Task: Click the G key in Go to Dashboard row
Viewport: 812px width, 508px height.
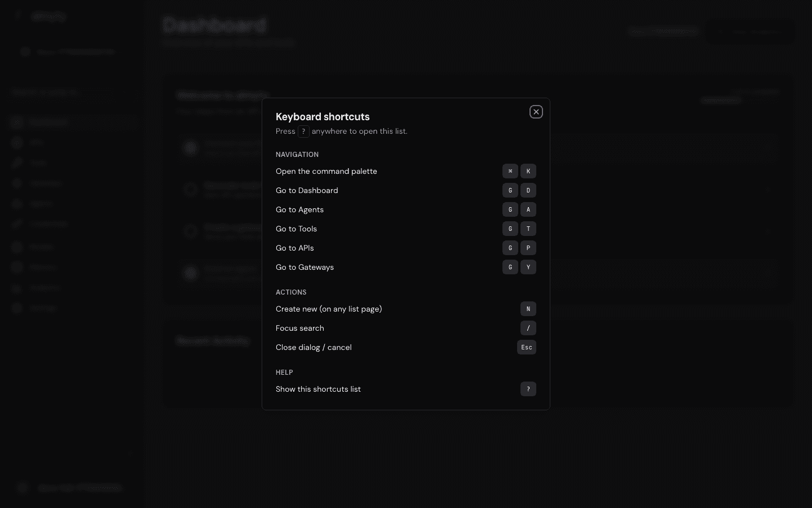Action: coord(510,190)
